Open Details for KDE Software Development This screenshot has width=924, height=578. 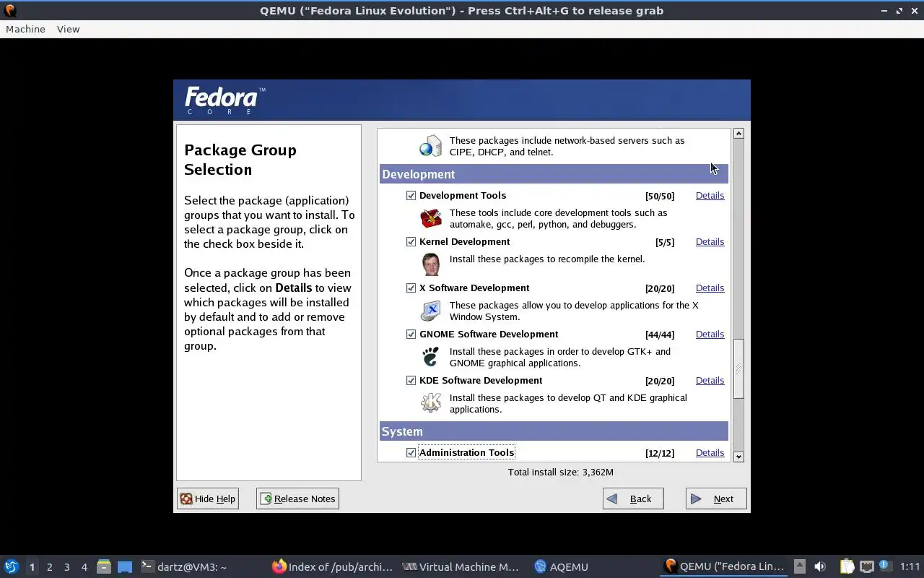[710, 381]
